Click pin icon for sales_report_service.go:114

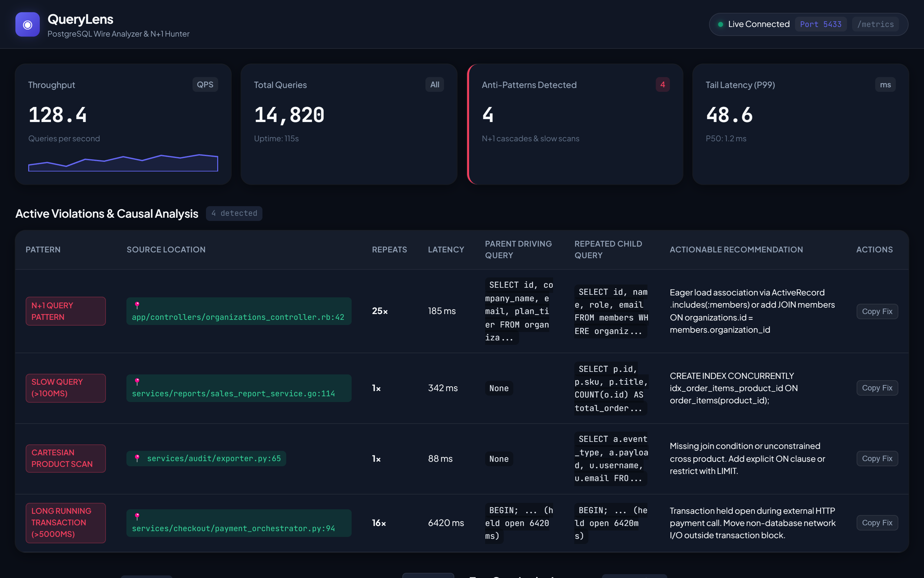pos(137,381)
